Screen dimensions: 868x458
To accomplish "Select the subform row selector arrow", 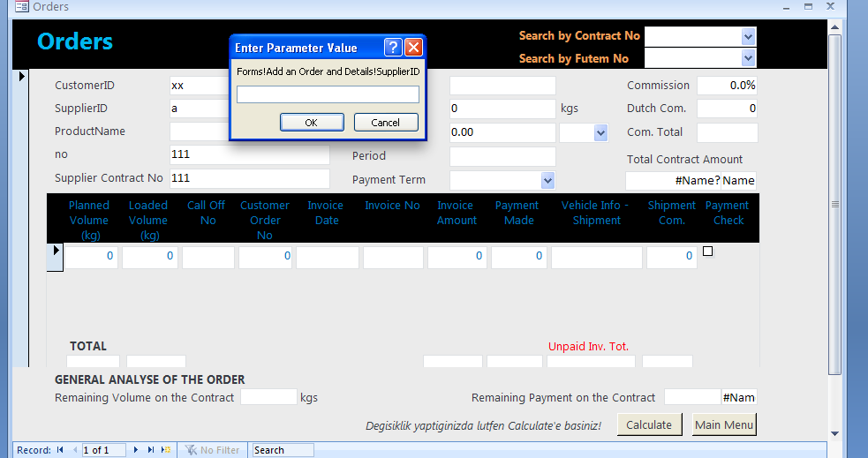I will (x=55, y=252).
